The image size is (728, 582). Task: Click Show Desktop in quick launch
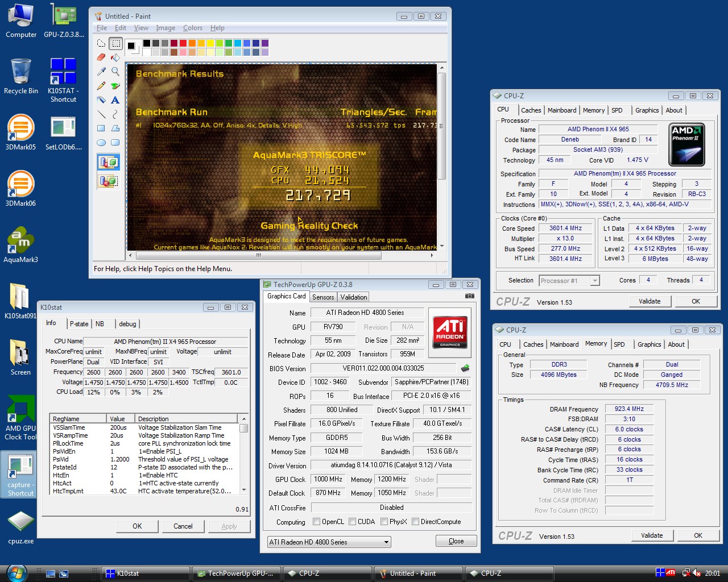(51, 573)
